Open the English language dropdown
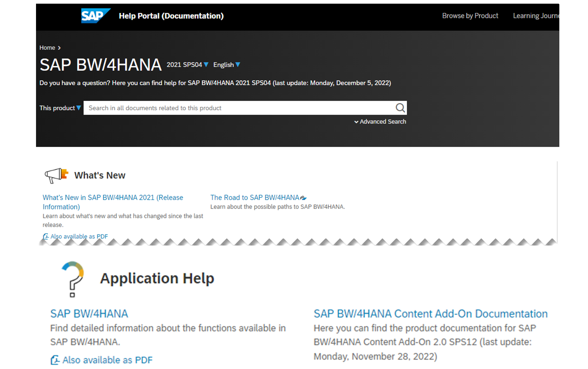The height and width of the screenshot is (369, 588). pyautogui.click(x=227, y=65)
